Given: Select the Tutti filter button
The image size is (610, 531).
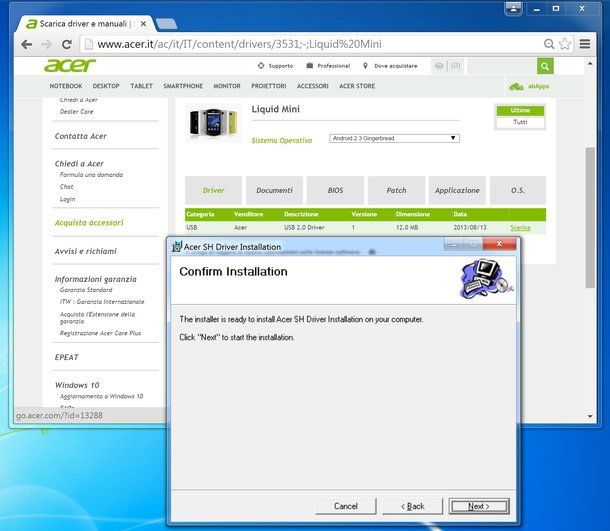Looking at the screenshot, I should [x=520, y=122].
